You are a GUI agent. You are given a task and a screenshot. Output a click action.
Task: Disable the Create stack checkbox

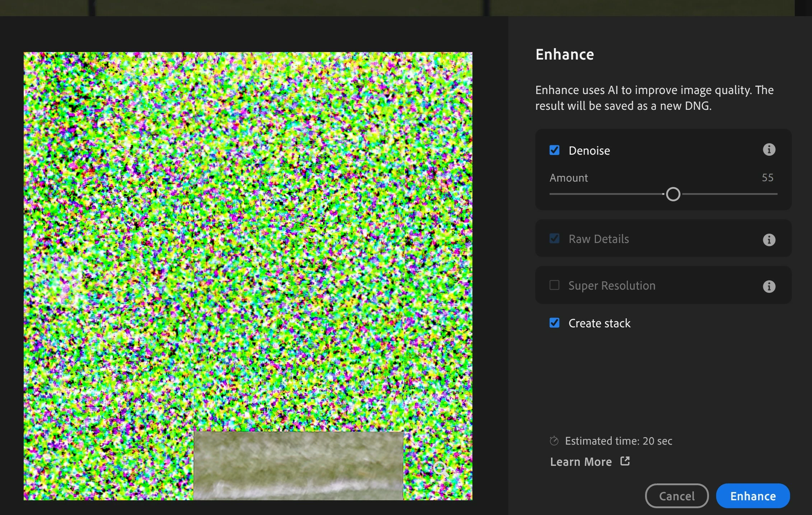tap(554, 323)
